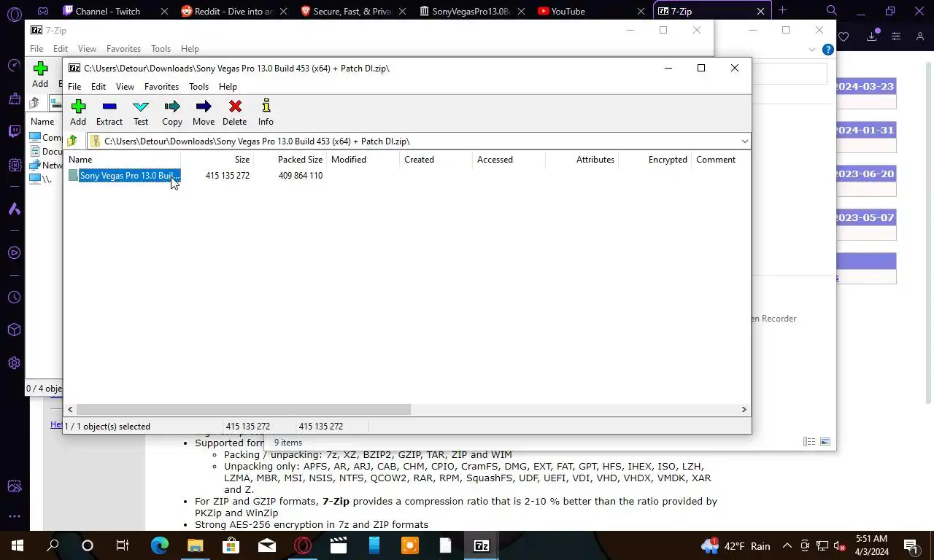
Task: Expand the address path dropdown arrow
Action: [x=744, y=141]
